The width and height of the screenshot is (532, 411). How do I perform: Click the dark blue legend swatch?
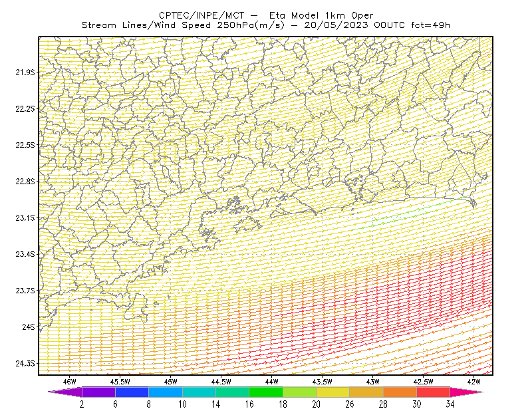coord(132,392)
